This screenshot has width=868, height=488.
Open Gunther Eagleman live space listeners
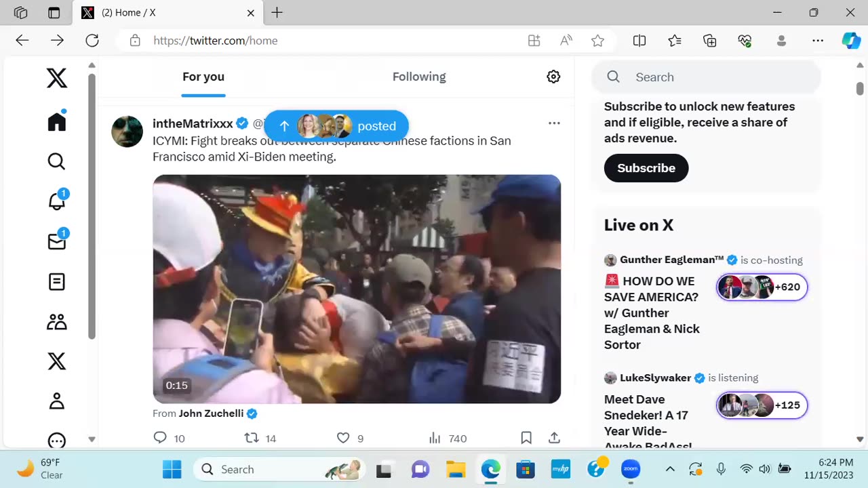(x=762, y=287)
